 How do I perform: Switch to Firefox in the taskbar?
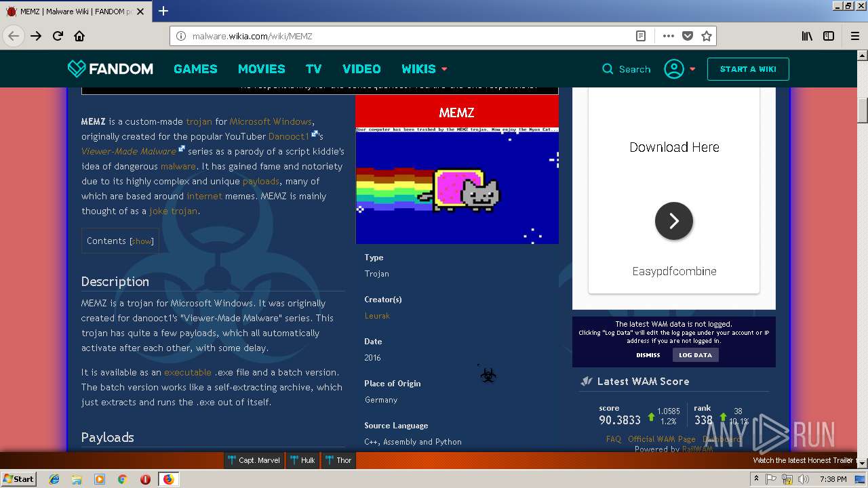coord(168,479)
